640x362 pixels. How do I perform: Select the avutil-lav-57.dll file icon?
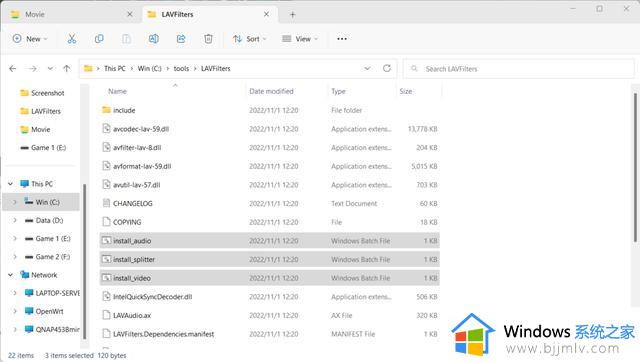[x=106, y=184]
